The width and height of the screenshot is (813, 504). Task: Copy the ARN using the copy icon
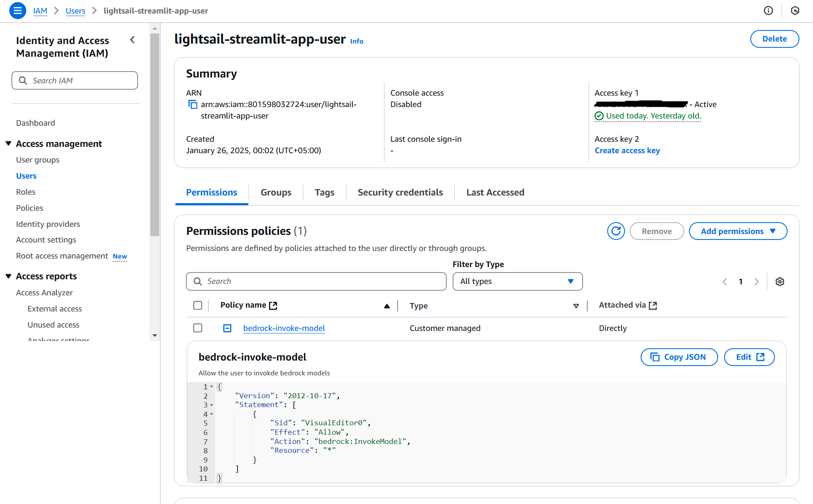[x=193, y=105]
